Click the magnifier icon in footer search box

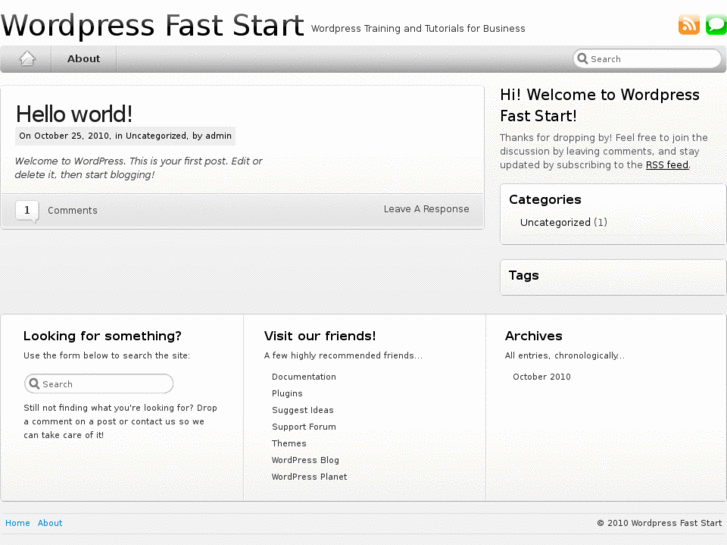tap(34, 384)
